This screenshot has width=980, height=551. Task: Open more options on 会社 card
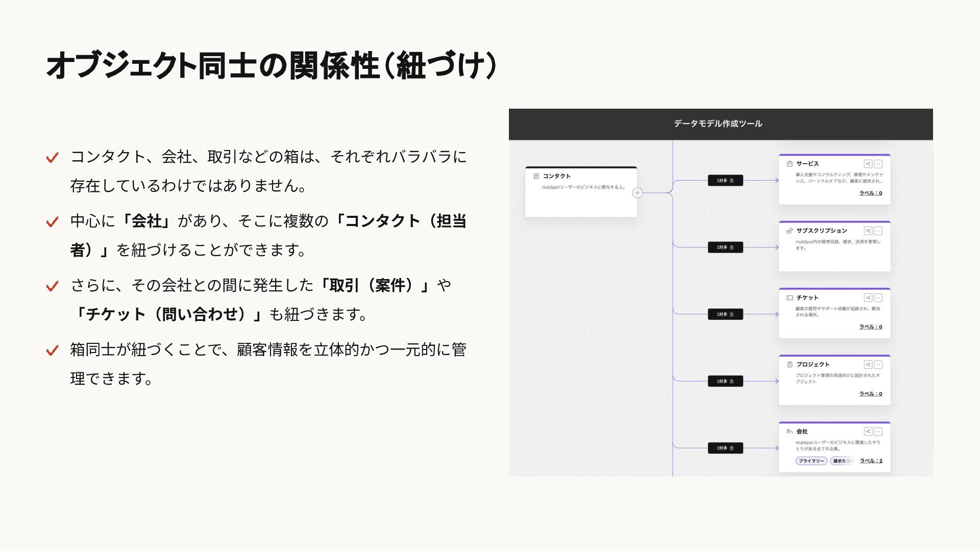[878, 431]
